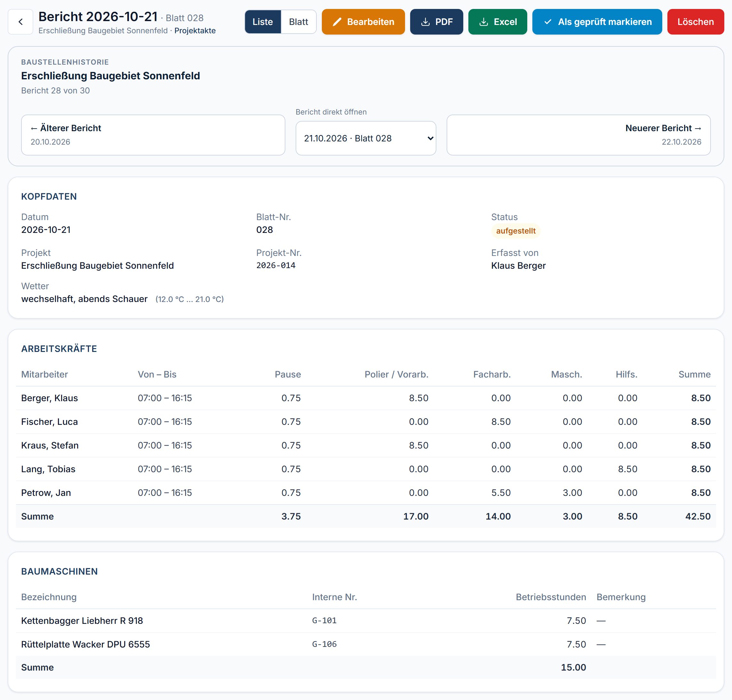Click the Betriebsstunden column header
This screenshot has height=700, width=732.
[x=551, y=597]
